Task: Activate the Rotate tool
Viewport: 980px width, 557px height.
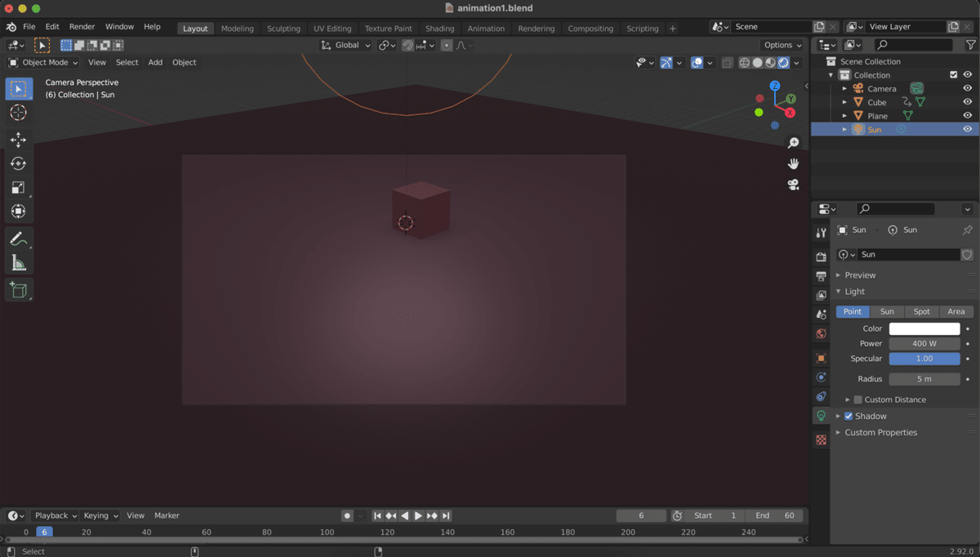Action: [18, 163]
